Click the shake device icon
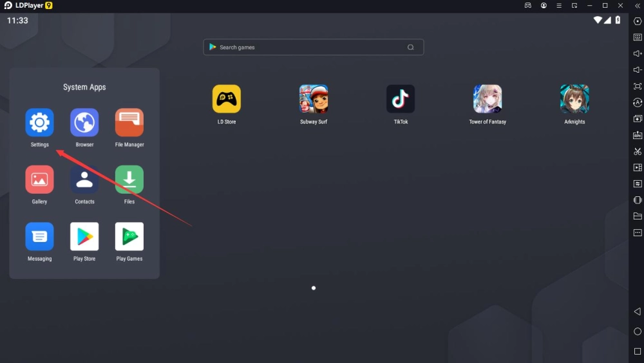The image size is (644, 363). coord(638,200)
